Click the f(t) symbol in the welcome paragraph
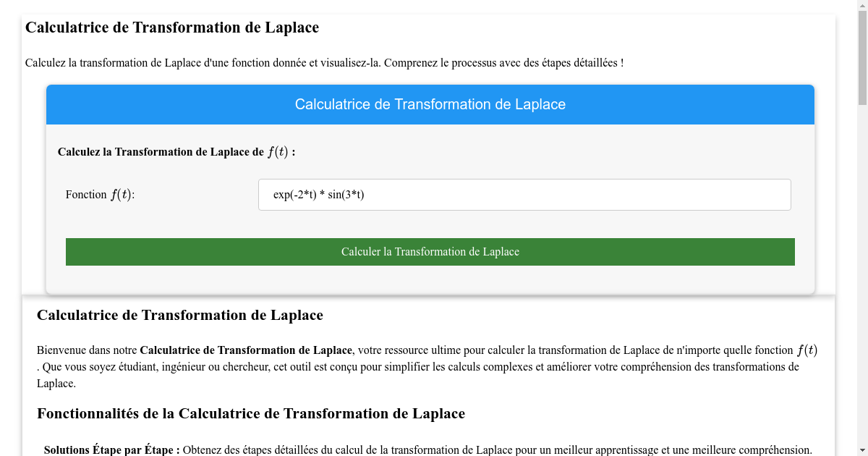Screen dimensions: 868x456 pyautogui.click(x=807, y=349)
